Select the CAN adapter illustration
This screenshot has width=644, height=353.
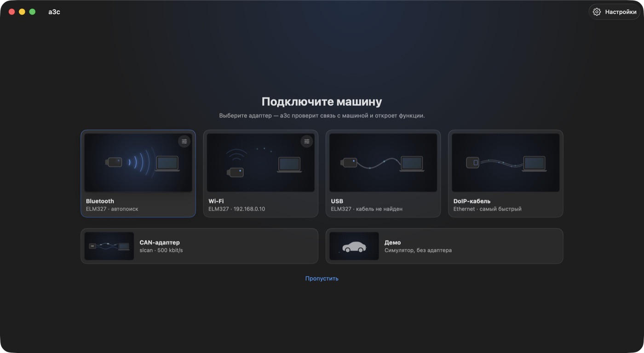109,246
